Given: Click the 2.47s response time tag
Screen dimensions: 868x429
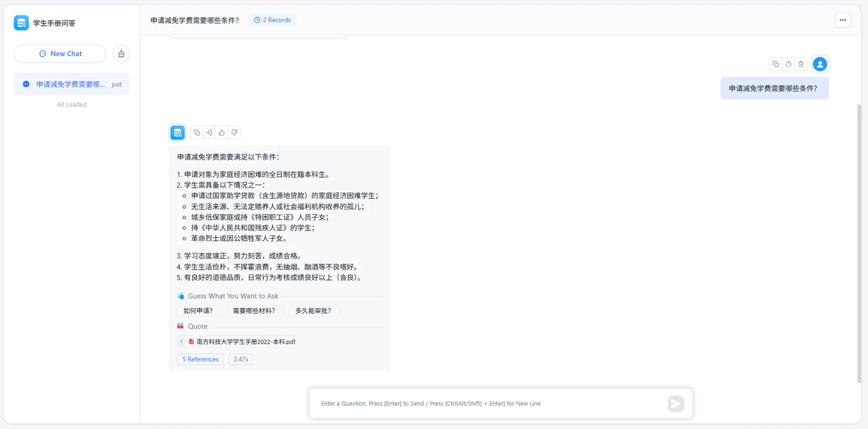Looking at the screenshot, I should (x=241, y=359).
